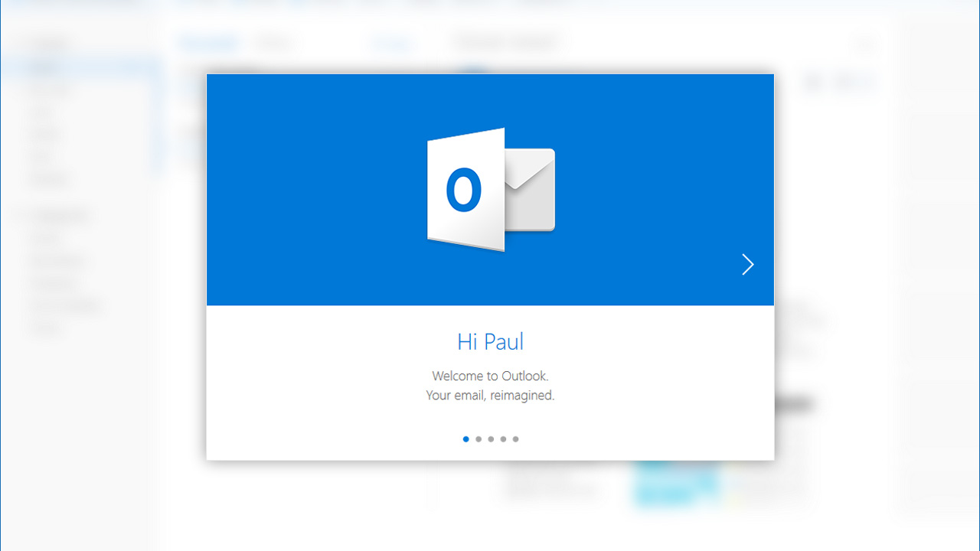The width and height of the screenshot is (980, 551).
Task: Click the Outlook logo in the banner
Action: pos(490,190)
